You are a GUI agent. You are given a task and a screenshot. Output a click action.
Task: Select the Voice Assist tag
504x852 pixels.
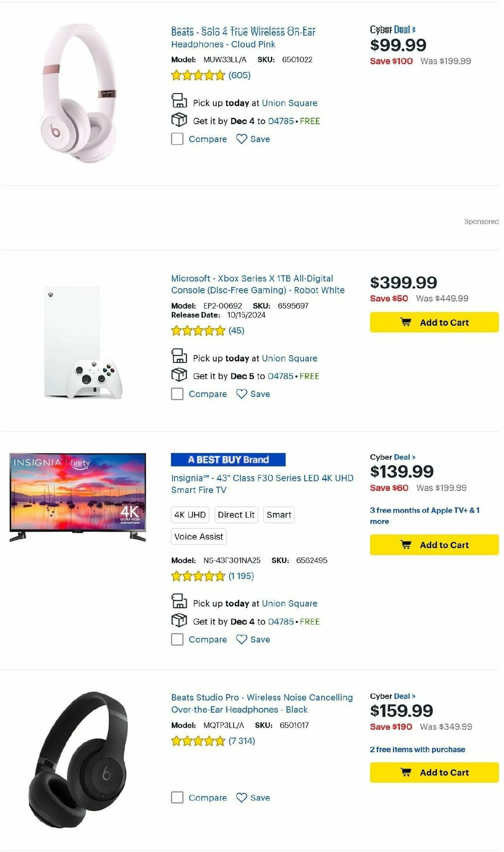[x=198, y=536]
